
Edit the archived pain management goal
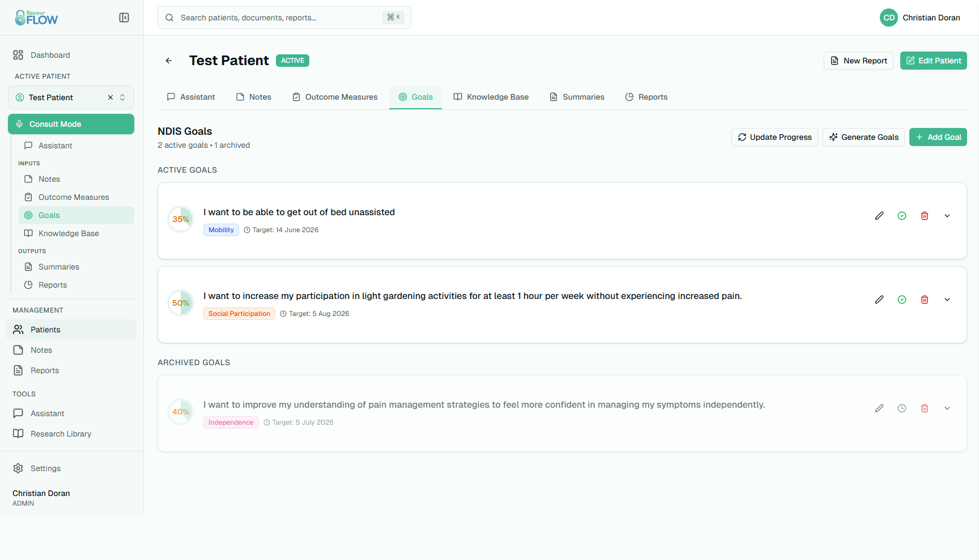879,408
